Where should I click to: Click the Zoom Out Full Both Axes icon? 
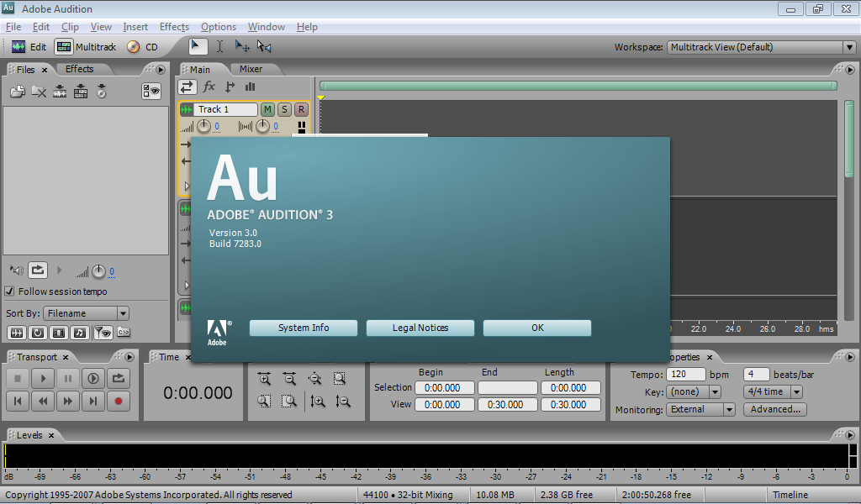(x=314, y=378)
